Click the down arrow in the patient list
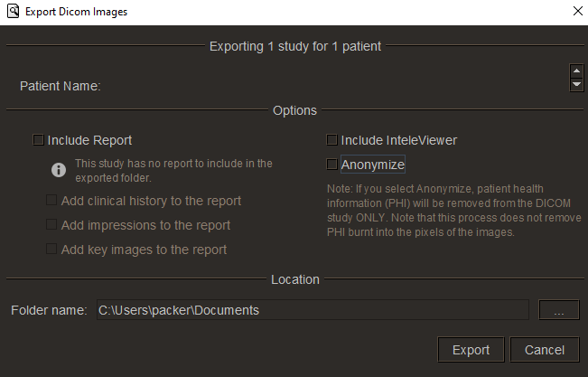 (576, 84)
